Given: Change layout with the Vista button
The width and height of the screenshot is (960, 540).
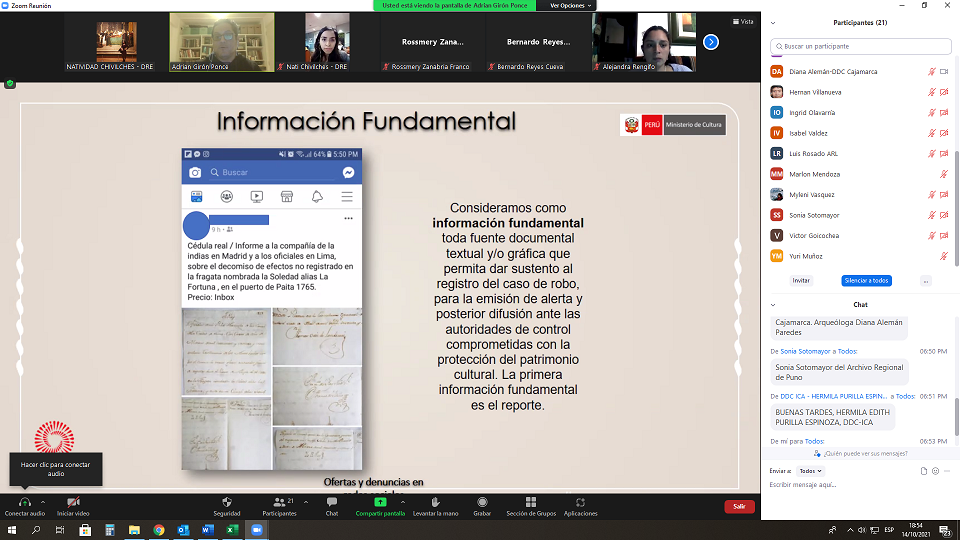Looking at the screenshot, I should pyautogui.click(x=743, y=21).
